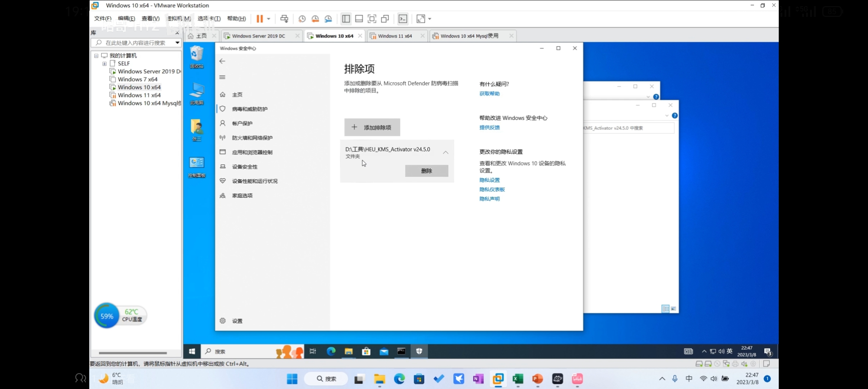Click the Delete (删除) exclusion button
This screenshot has width=868, height=389.
pyautogui.click(x=426, y=171)
